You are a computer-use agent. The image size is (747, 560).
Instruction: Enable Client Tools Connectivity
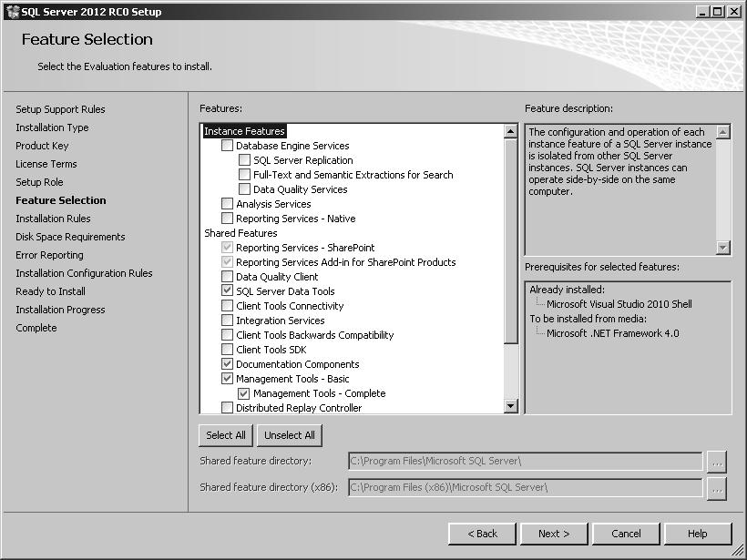[227, 306]
